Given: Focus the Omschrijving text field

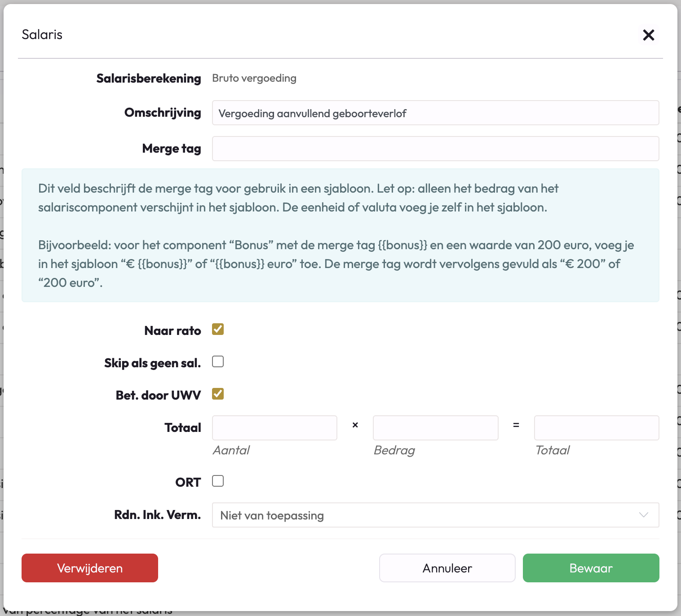Looking at the screenshot, I should (435, 113).
